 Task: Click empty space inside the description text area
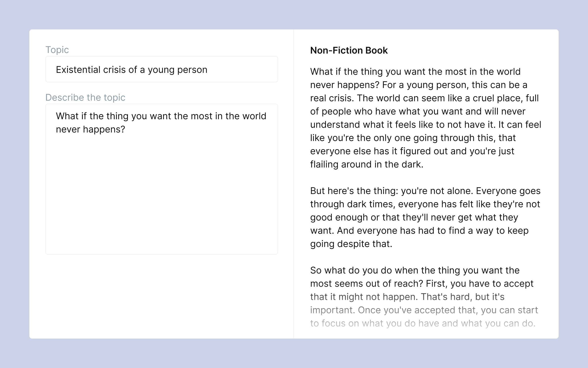[162, 196]
